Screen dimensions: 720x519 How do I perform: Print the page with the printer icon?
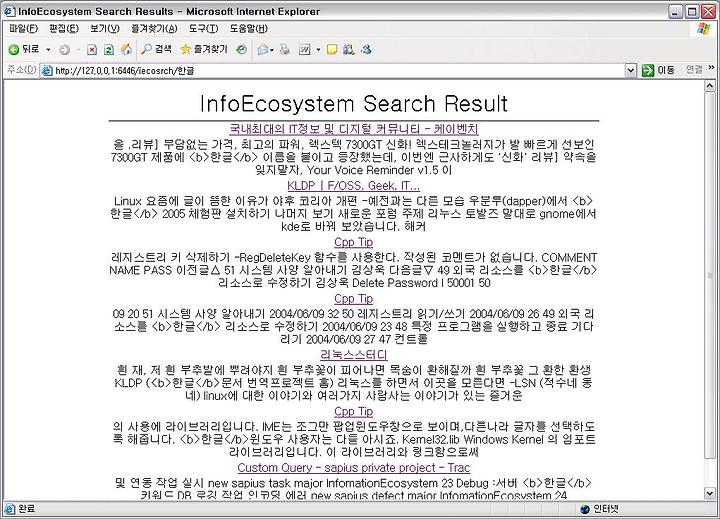pos(285,50)
